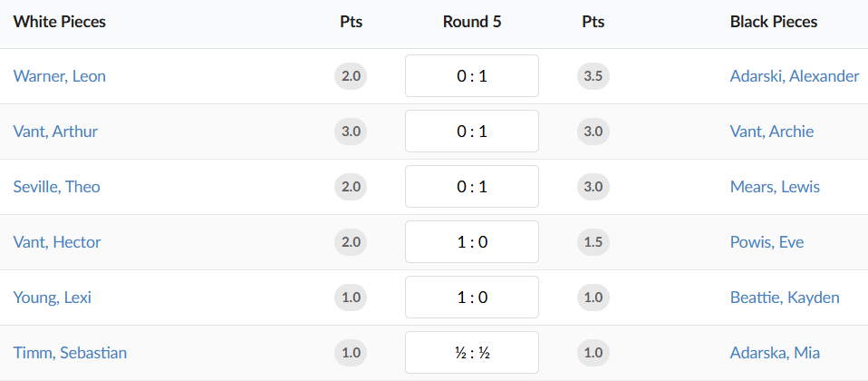The height and width of the screenshot is (381, 868).
Task: Click Adarski, Alexander's 3.5 points badge
Action: (x=593, y=76)
